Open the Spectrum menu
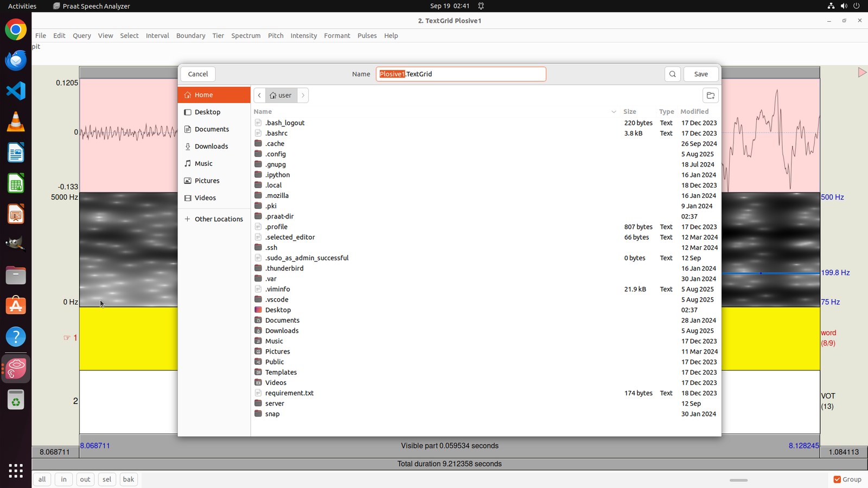Image resolution: width=868 pixels, height=488 pixels. [x=246, y=36]
